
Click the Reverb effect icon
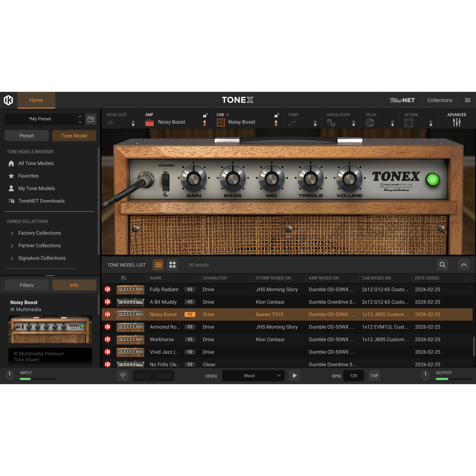pyautogui.click(x=409, y=123)
